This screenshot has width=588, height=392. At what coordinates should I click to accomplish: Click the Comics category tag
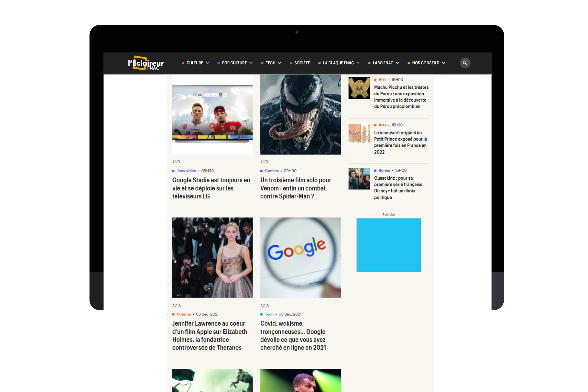pos(271,171)
